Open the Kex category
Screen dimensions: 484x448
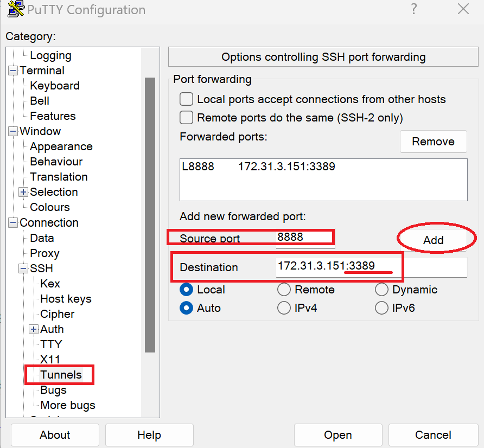pyautogui.click(x=50, y=284)
